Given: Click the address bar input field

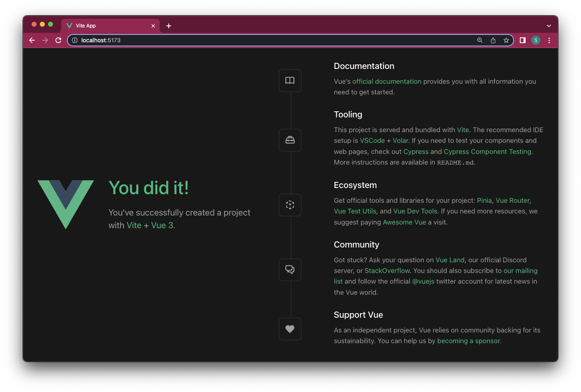Looking at the screenshot, I should (x=246, y=40).
